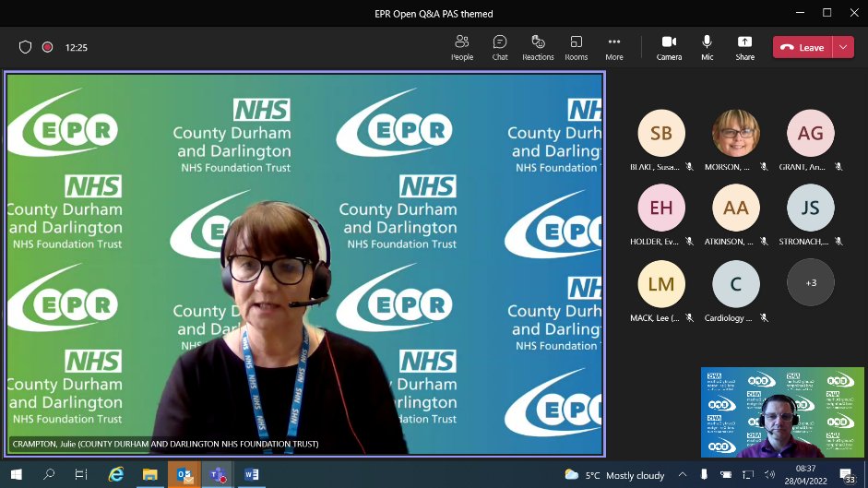
Task: Show the +3 additional participants
Action: tap(811, 283)
